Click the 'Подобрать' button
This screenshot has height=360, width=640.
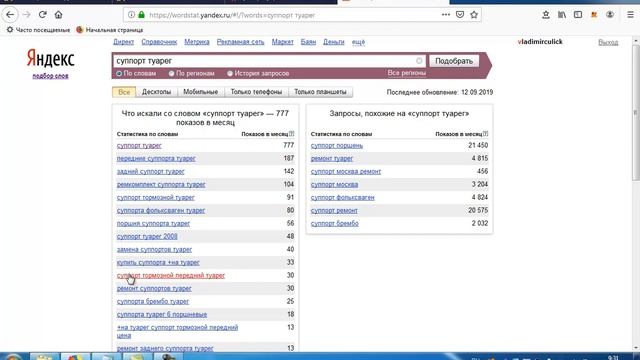(454, 61)
